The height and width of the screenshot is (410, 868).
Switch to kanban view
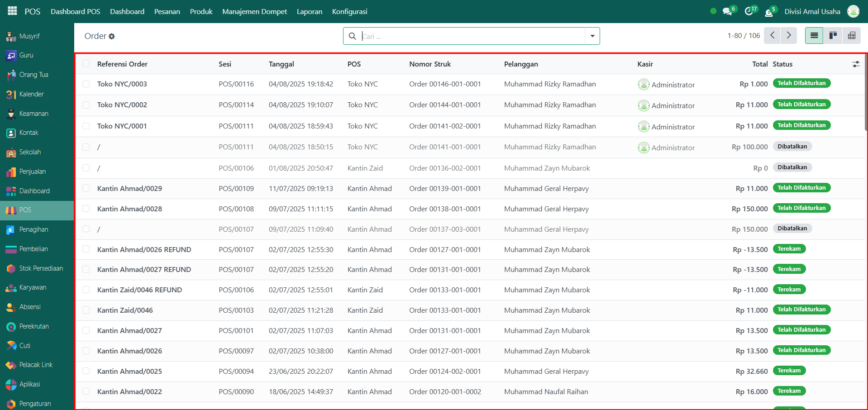[x=833, y=36]
